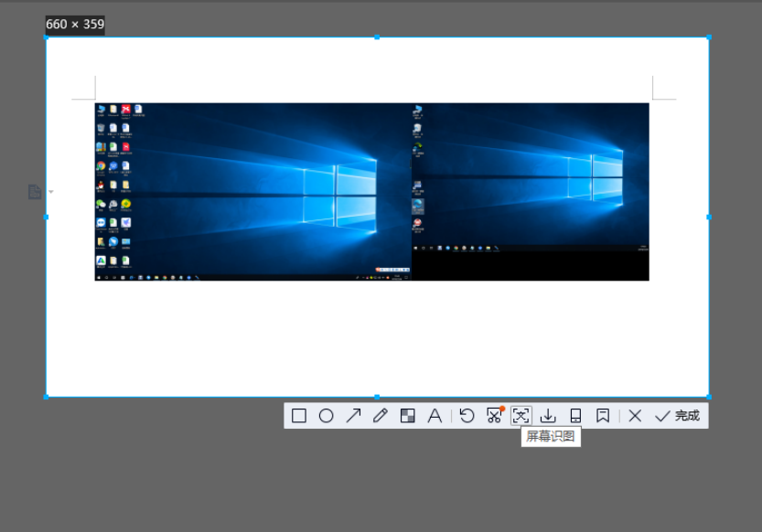This screenshot has height=532, width=762.
Task: Click the top-middle selection handle
Action: point(377,37)
